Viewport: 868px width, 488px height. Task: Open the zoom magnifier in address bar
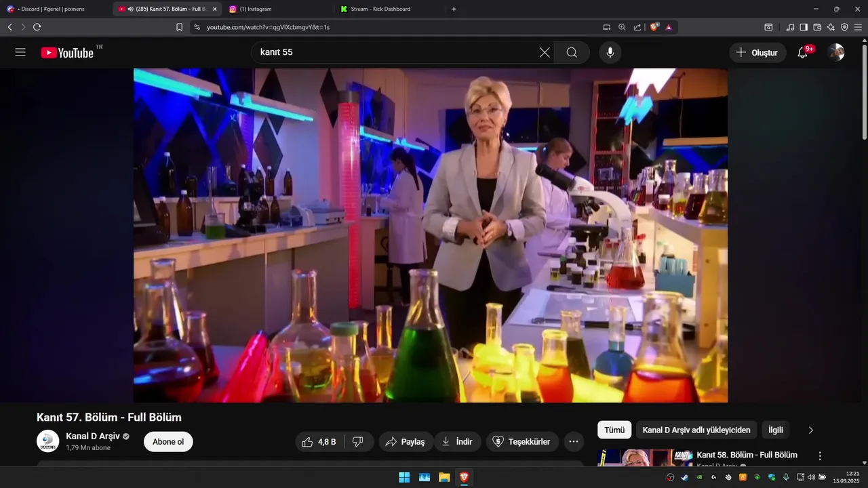[622, 27]
